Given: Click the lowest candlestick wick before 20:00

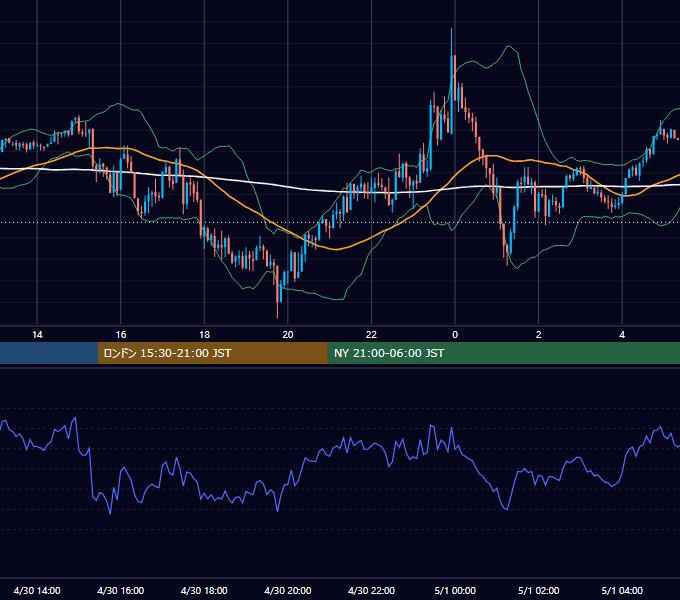Looking at the screenshot, I should click(278, 291).
